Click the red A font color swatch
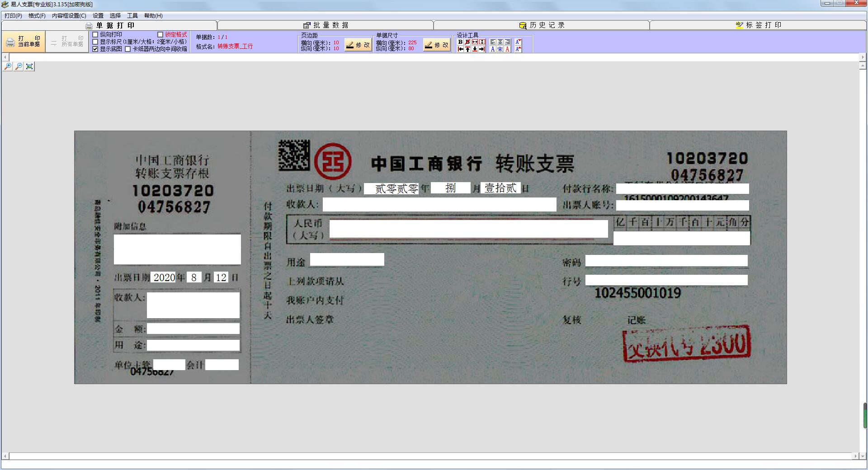Image resolution: width=868 pixels, height=470 pixels. pyautogui.click(x=507, y=50)
